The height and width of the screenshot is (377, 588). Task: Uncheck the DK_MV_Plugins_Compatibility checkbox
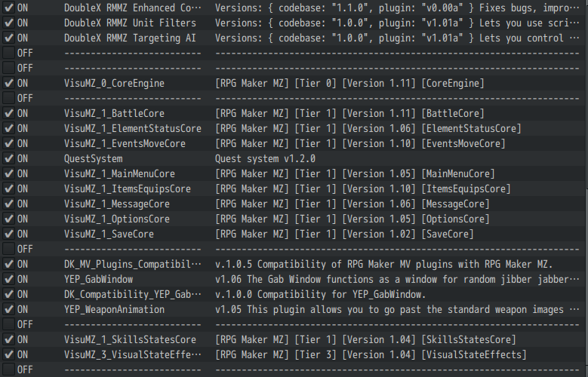pos(8,264)
